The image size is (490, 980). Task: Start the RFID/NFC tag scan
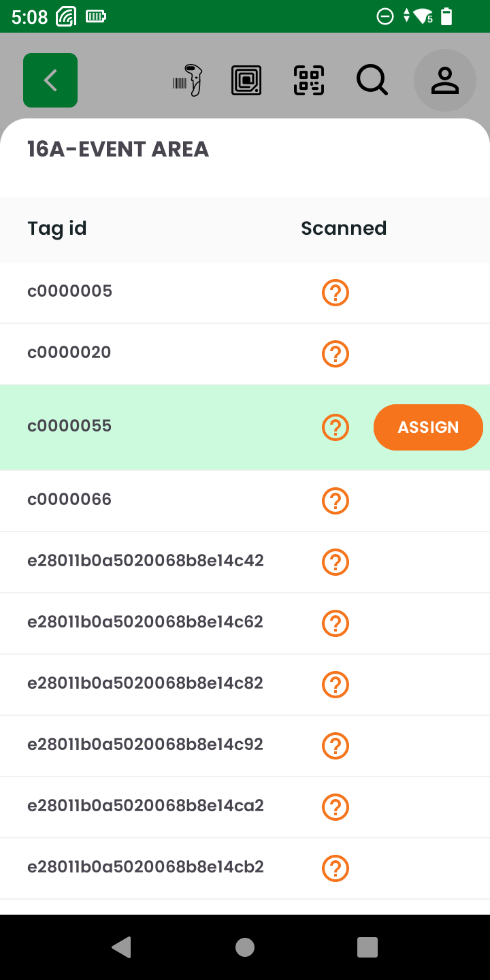[x=246, y=80]
